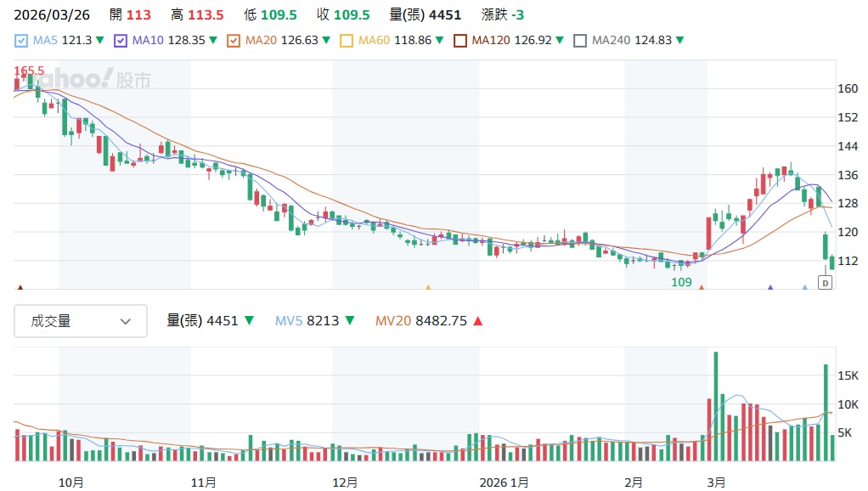Click the orange triangle marker below 109

coord(702,288)
